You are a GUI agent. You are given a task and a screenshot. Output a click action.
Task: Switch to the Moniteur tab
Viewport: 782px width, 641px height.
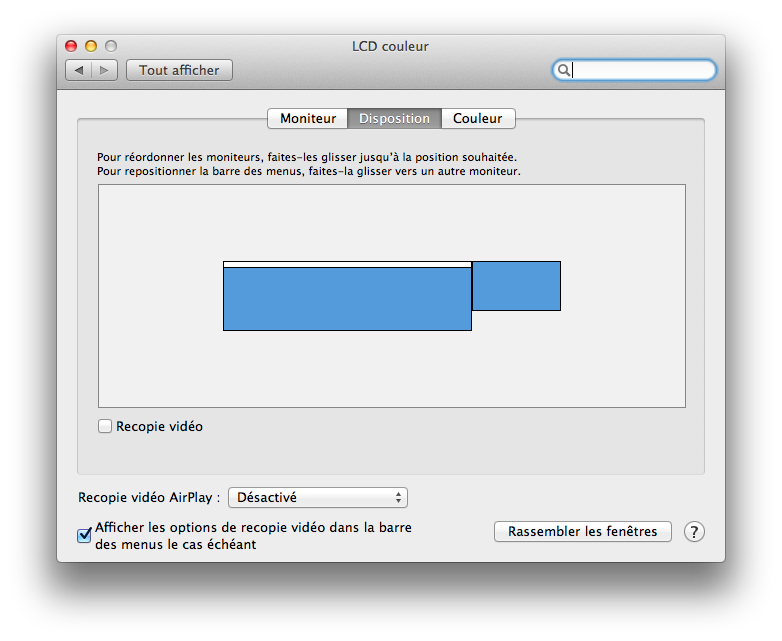(308, 118)
